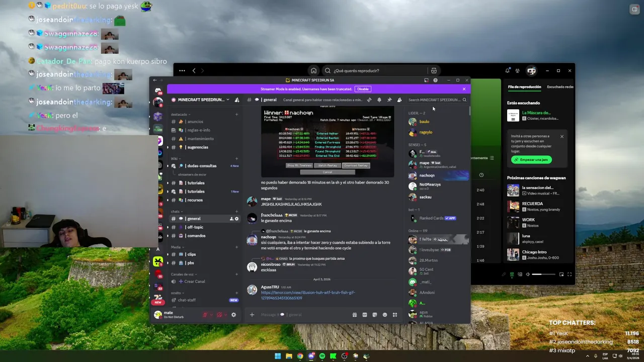Open Discord help icon in title bar
This screenshot has height=362, width=644.
(435, 80)
